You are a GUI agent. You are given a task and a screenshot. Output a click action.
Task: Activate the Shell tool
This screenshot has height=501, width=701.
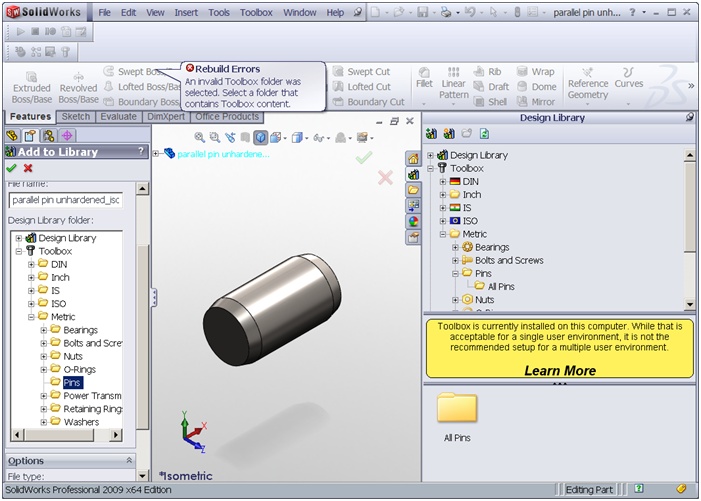[x=490, y=102]
